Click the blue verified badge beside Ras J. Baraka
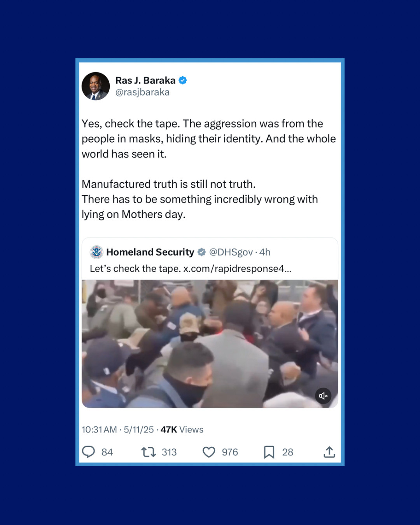This screenshot has width=420, height=525. click(x=183, y=80)
